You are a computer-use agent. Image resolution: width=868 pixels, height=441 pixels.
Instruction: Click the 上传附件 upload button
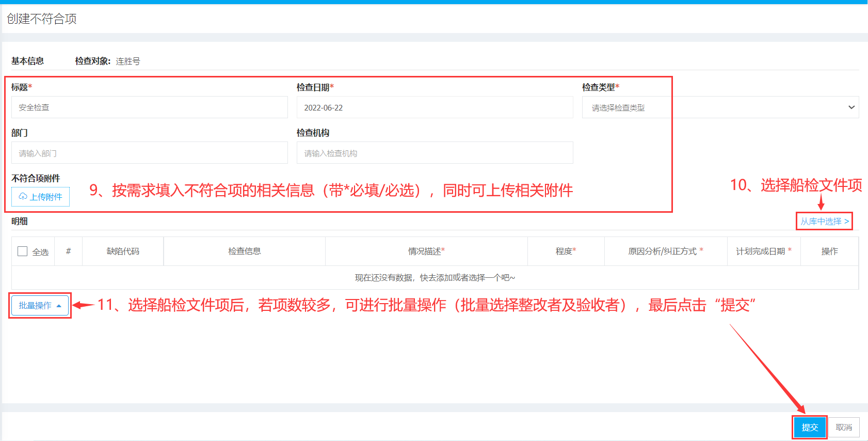click(x=40, y=197)
